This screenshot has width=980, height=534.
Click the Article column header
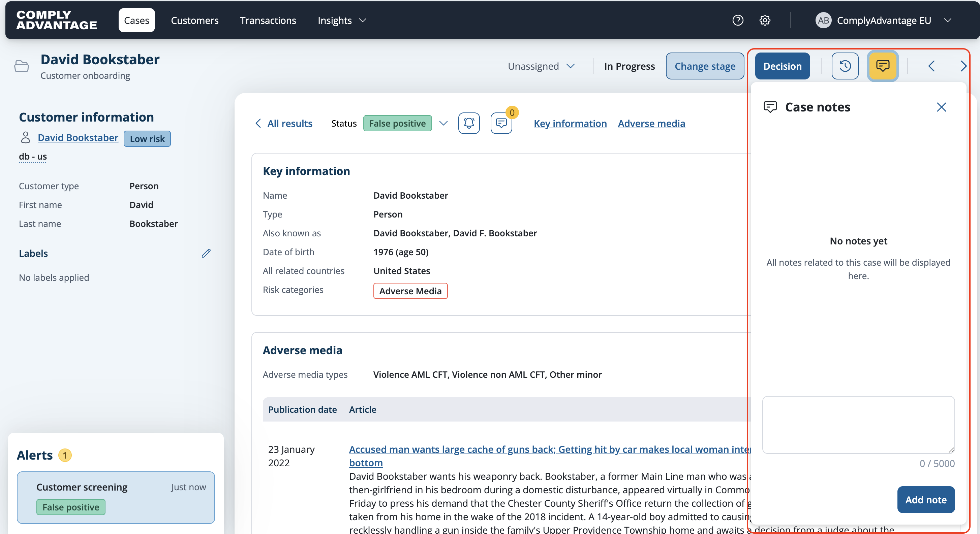point(363,409)
